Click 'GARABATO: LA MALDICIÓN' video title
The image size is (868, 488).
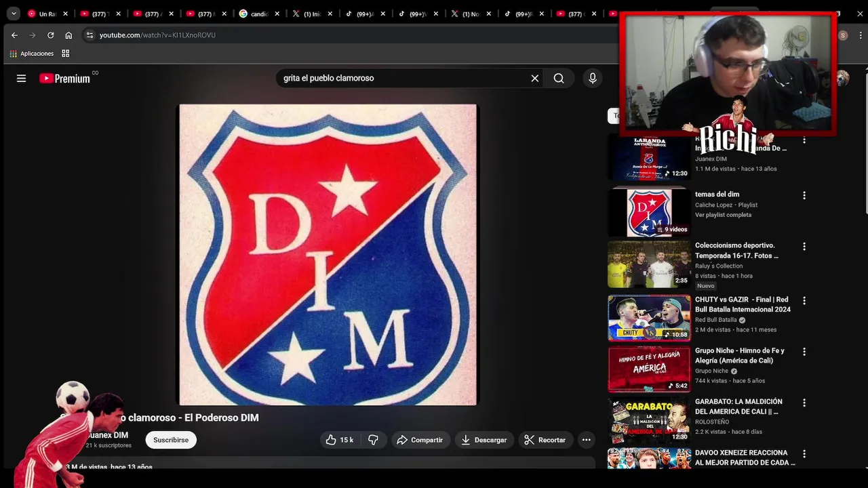pos(737,407)
